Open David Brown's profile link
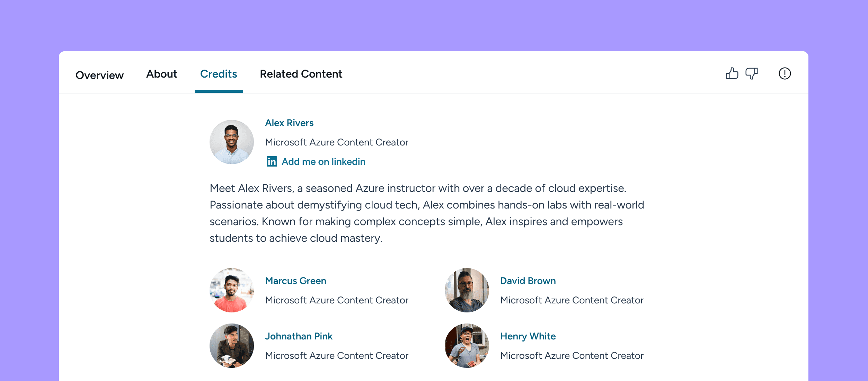 pos(528,281)
